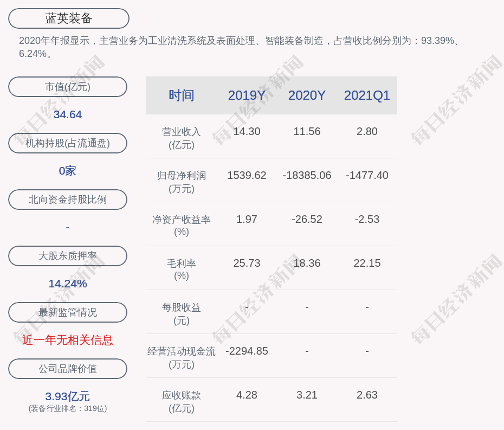Click the 净资产收益率(%) row label
The height and width of the screenshot is (430, 504).
coord(182,226)
